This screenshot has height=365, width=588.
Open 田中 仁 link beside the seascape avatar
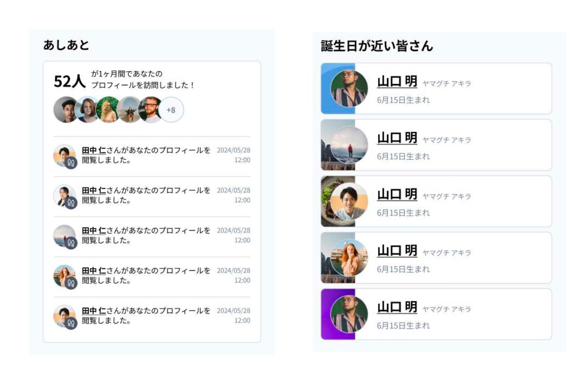click(94, 231)
